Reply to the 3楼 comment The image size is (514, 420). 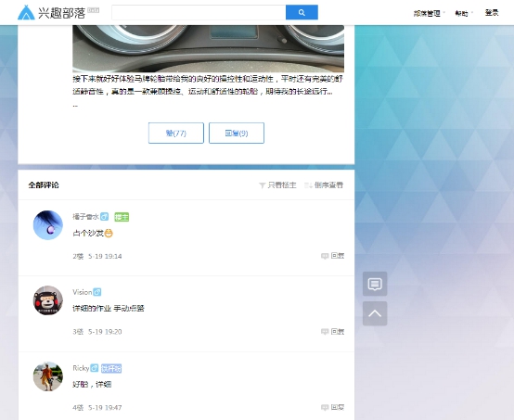click(x=332, y=332)
